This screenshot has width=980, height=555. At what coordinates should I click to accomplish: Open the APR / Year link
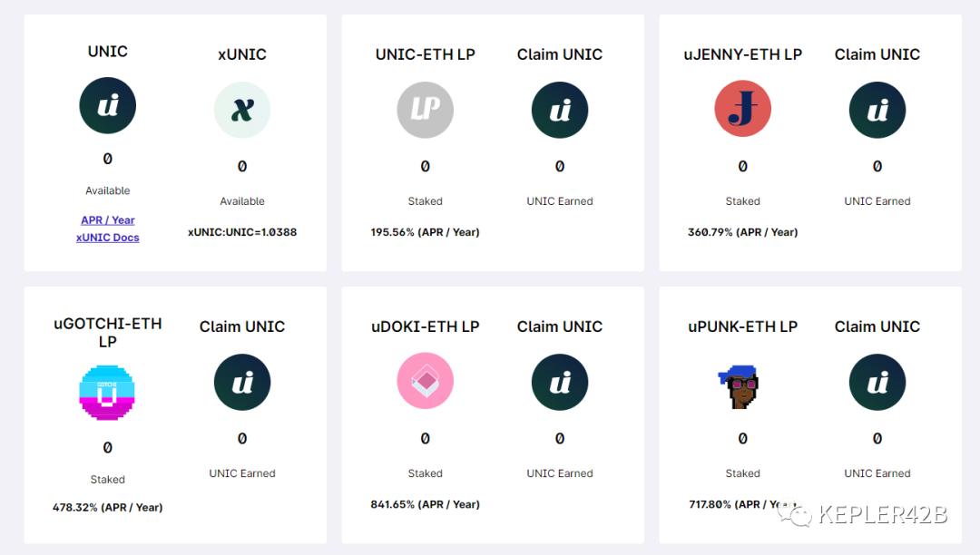click(107, 220)
